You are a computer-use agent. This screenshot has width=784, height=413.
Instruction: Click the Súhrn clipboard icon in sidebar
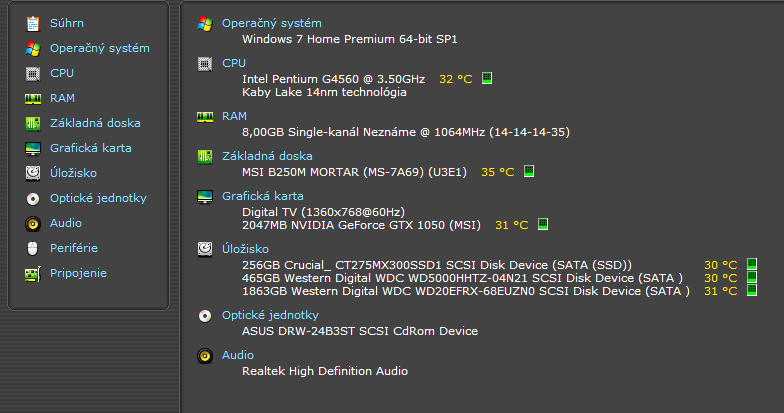click(x=32, y=23)
